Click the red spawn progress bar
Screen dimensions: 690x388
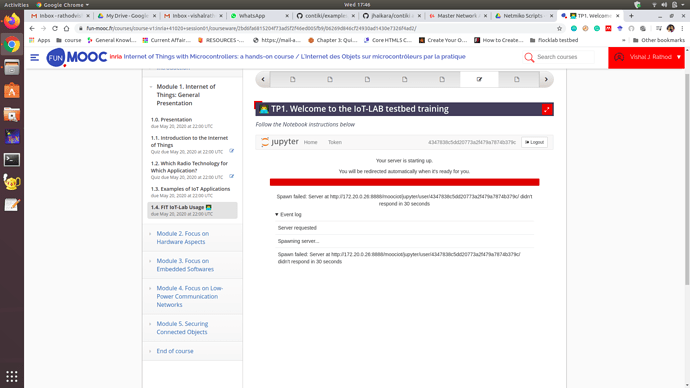pyautogui.click(x=404, y=182)
